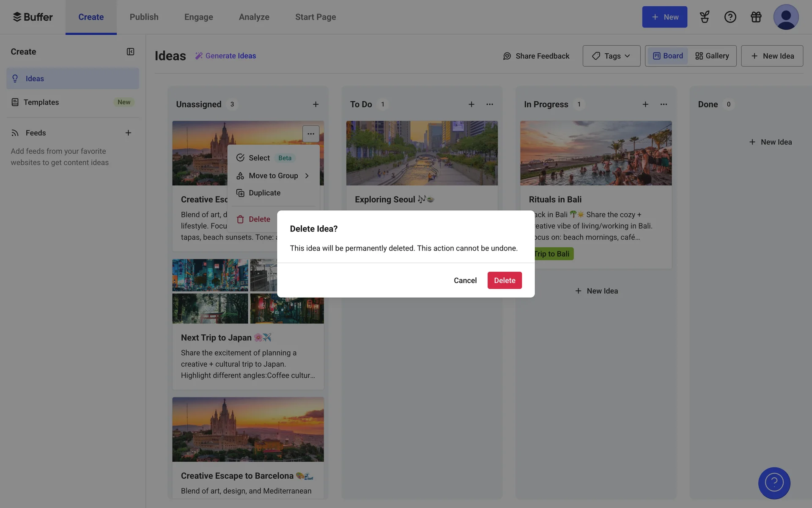
Task: Open the Publish tab
Action: (144, 17)
